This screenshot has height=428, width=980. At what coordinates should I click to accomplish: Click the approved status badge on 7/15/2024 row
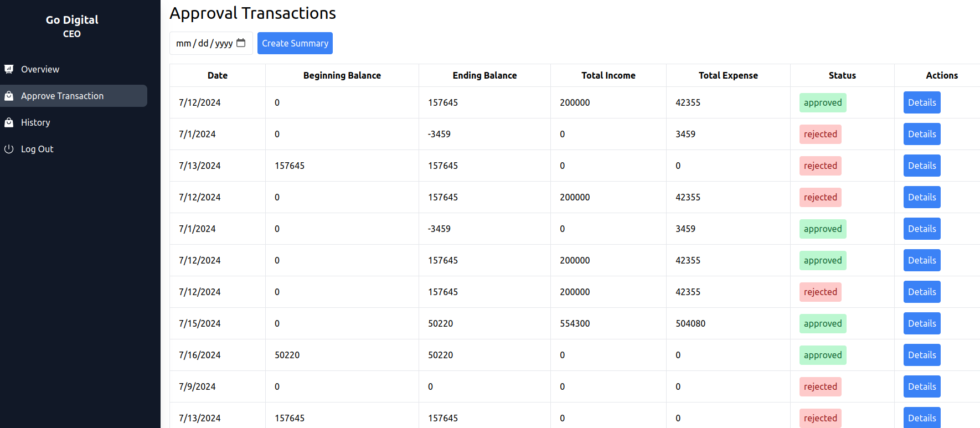[822, 323]
